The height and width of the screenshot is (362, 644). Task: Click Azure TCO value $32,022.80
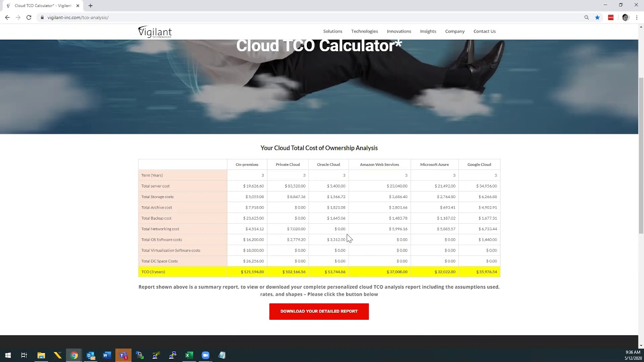445,272
